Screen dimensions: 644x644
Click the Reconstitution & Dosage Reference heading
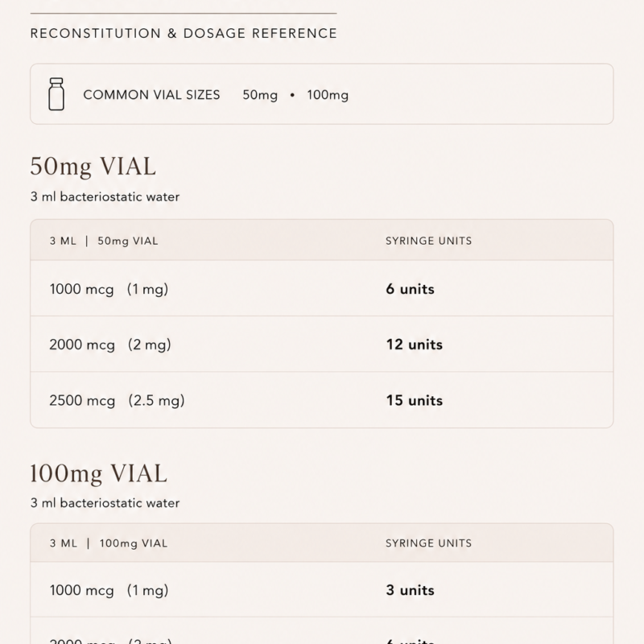coord(184,33)
